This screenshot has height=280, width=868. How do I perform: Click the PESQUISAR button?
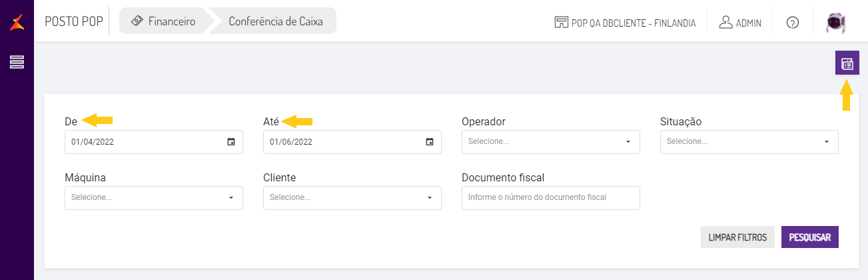click(x=809, y=237)
